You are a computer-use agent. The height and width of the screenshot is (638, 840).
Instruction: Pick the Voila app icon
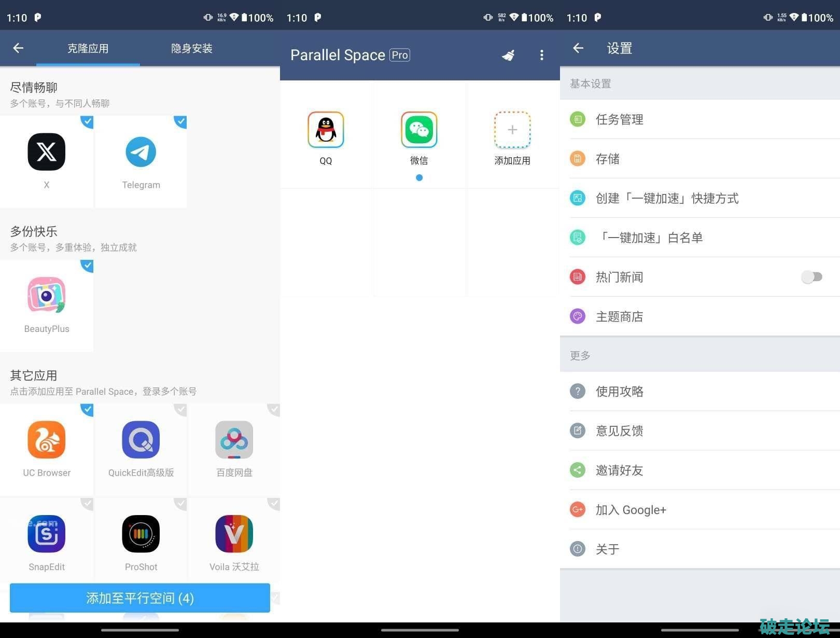click(x=234, y=534)
